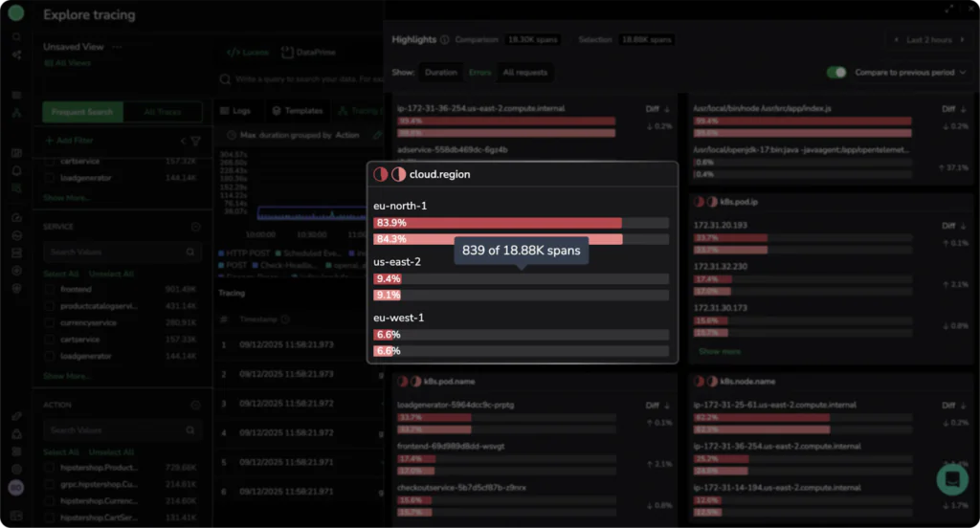
Task: Click the Add Filter button
Action: pyautogui.click(x=69, y=141)
